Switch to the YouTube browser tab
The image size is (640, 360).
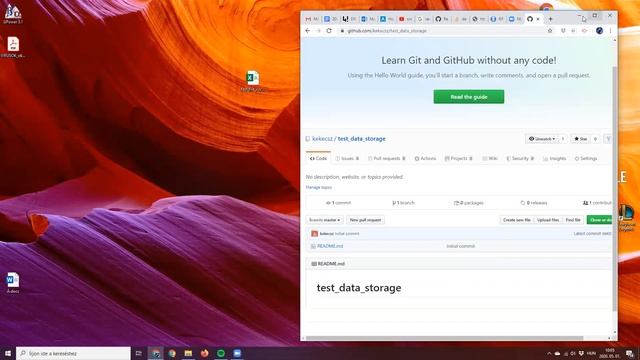405,19
